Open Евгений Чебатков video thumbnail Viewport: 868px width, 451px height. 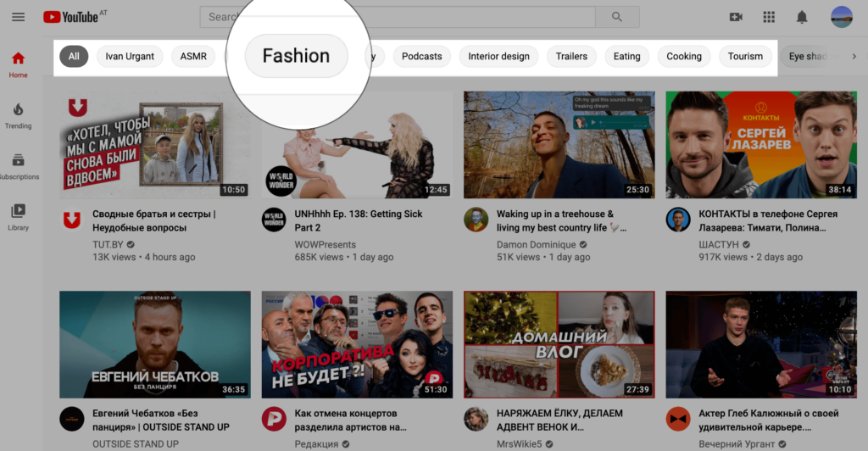click(x=154, y=344)
